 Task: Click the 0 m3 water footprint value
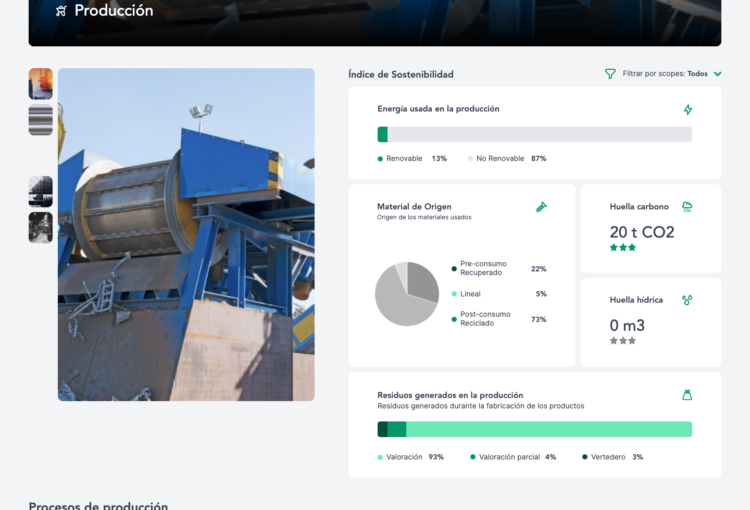tap(627, 326)
